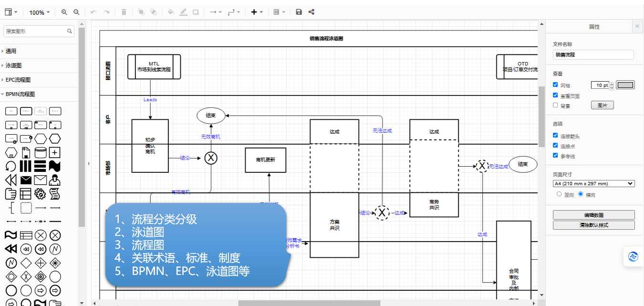Click the 编辑数据 button
The height and width of the screenshot is (306, 644).
(594, 215)
